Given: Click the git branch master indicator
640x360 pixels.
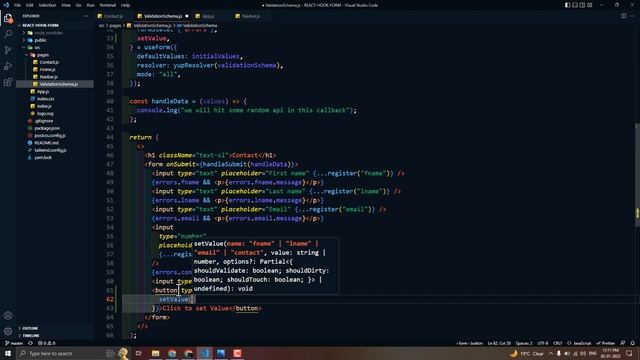Looking at the screenshot, I should pos(14,343).
